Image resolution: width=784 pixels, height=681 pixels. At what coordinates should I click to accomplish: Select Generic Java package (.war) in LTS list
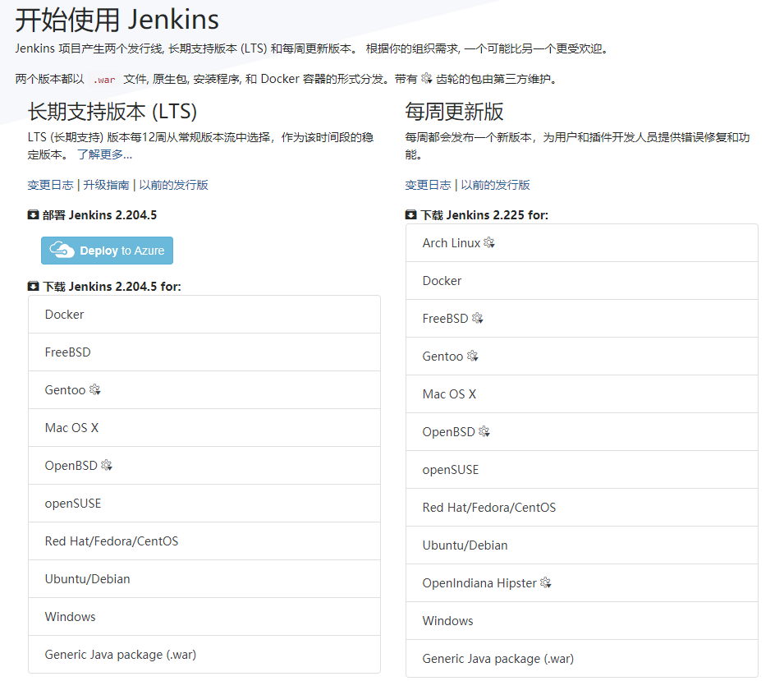click(x=204, y=655)
